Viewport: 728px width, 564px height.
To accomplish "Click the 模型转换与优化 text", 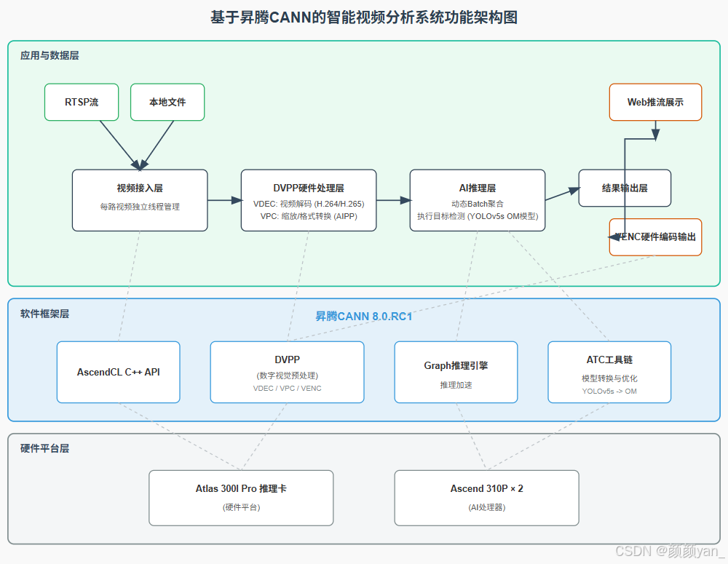I will (609, 378).
